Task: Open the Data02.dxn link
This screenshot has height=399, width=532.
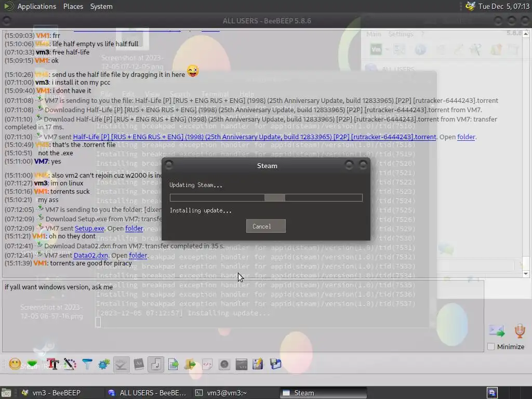Action: pyautogui.click(x=90, y=255)
